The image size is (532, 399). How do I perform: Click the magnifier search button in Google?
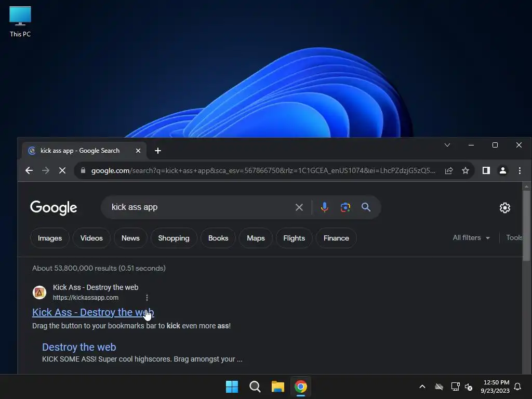(x=366, y=207)
